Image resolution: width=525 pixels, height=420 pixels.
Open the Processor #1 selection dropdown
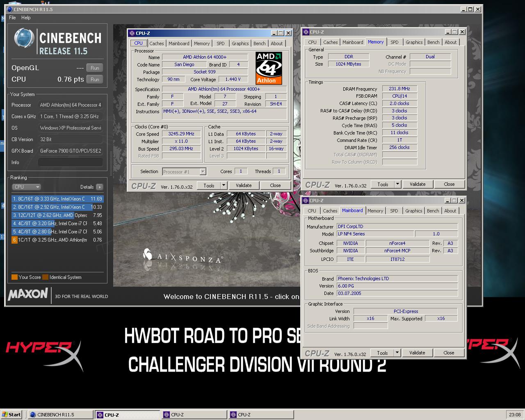184,172
